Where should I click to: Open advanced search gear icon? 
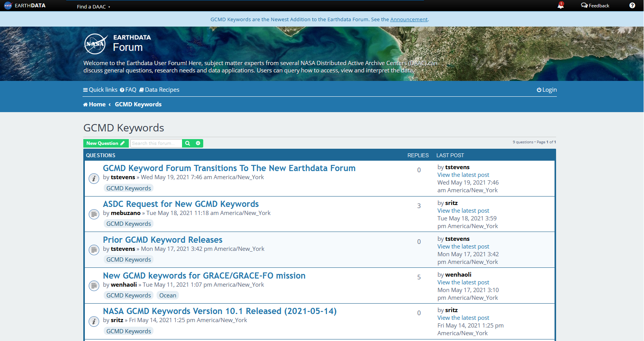198,143
